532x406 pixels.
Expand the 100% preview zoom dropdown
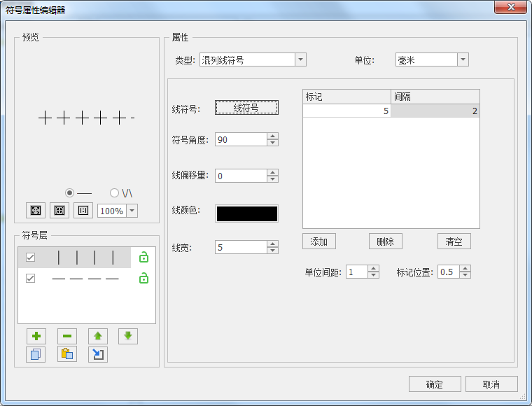(132, 211)
